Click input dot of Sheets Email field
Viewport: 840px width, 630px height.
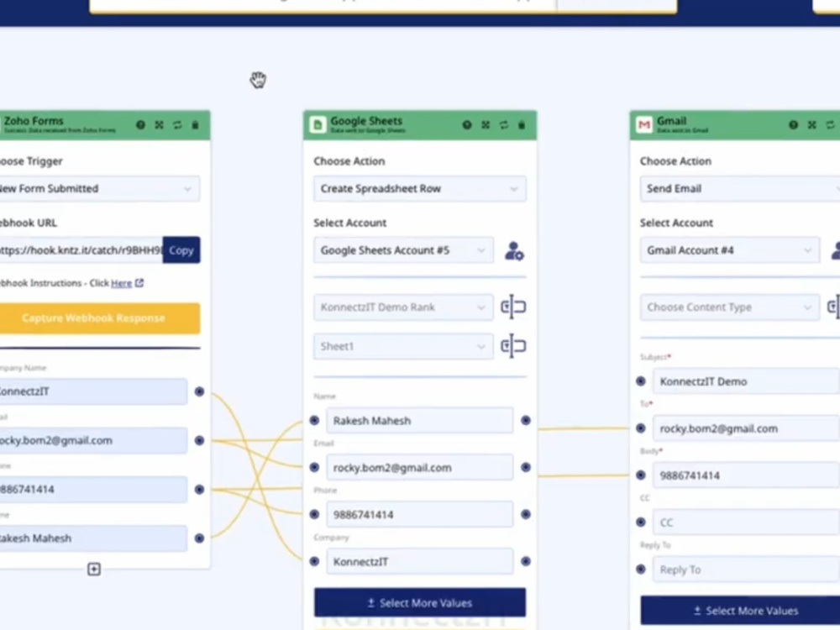coord(314,468)
